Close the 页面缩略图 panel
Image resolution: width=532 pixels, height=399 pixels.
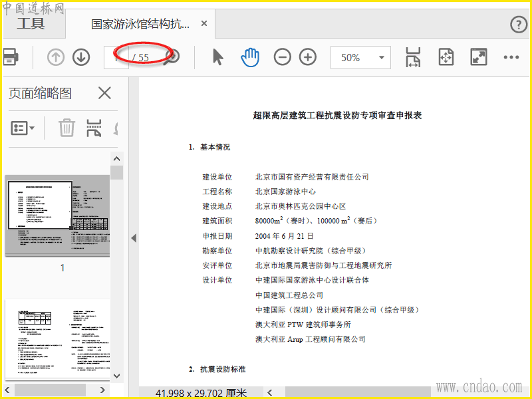coord(104,92)
